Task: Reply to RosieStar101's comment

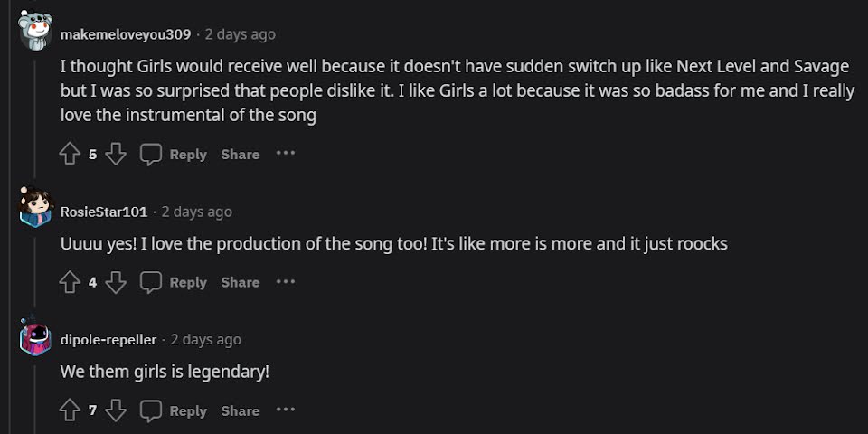Action: click(x=174, y=283)
